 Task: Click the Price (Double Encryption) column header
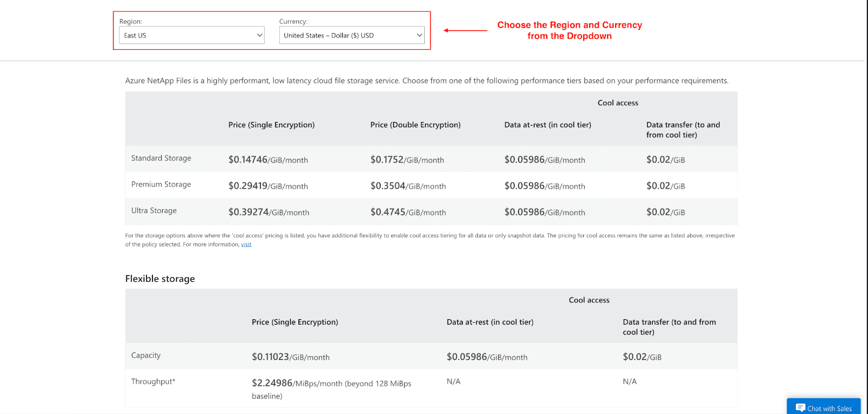click(x=416, y=125)
